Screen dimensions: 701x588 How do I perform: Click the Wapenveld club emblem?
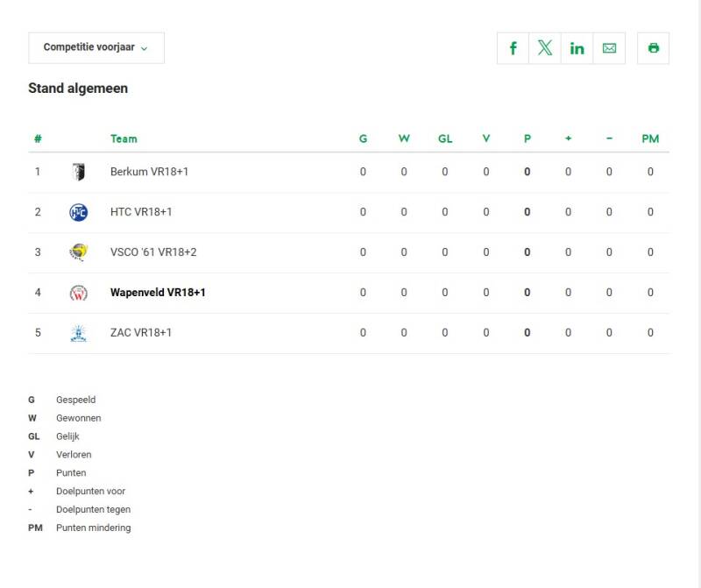coord(78,293)
